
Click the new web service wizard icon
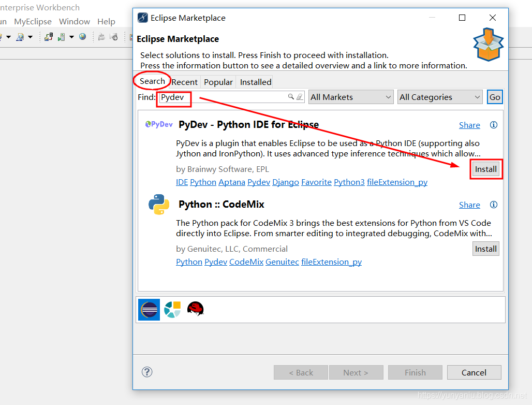coord(20,37)
